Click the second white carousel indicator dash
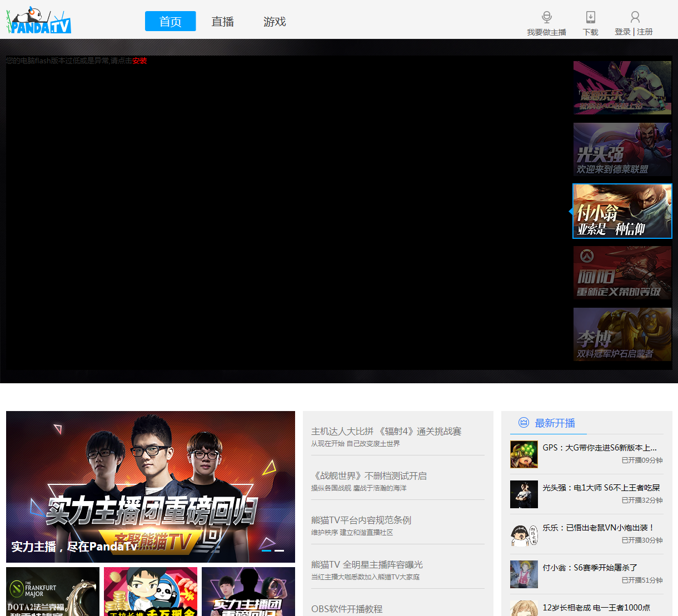Screen dimensions: 678x616 (x=280, y=550)
